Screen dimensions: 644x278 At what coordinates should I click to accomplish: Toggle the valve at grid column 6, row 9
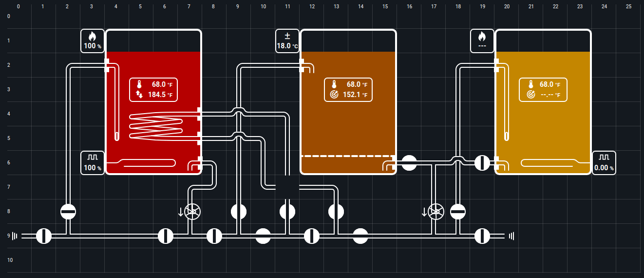[166, 236]
